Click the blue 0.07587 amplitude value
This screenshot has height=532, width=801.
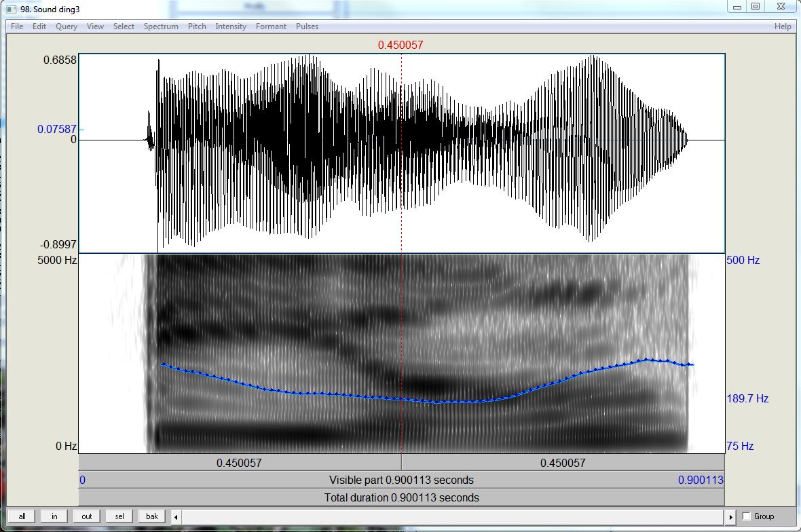click(57, 129)
